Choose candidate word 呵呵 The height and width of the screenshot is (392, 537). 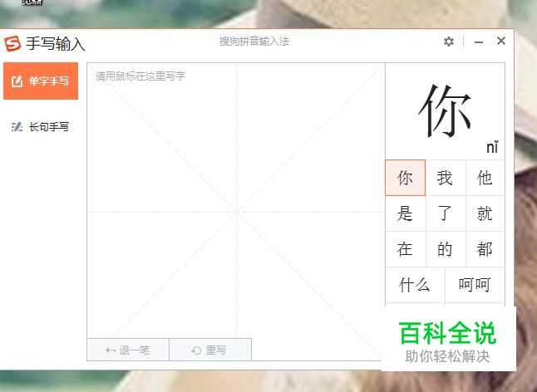pyautogui.click(x=475, y=285)
